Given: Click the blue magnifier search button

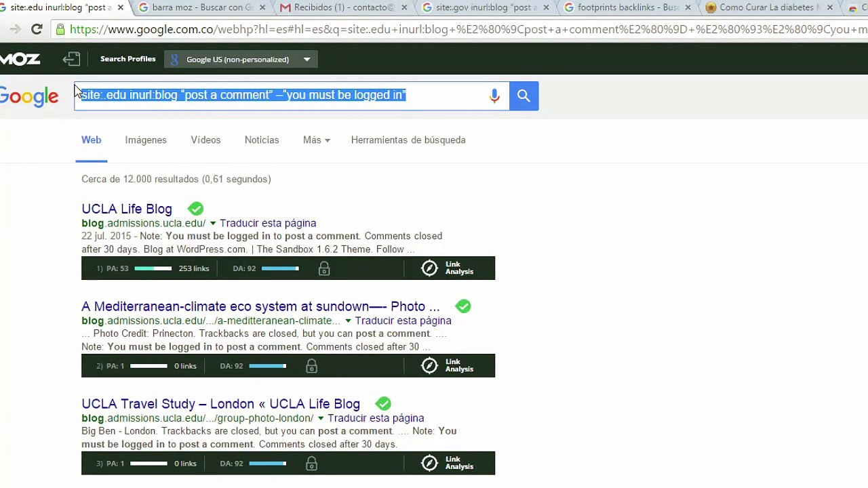Looking at the screenshot, I should (x=524, y=96).
